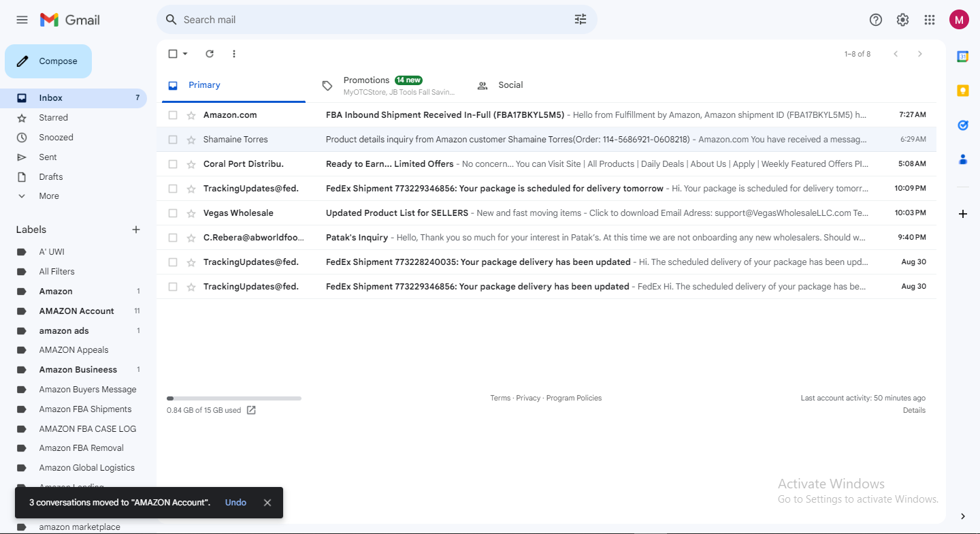Select the Patak's Inquiry email checkbox
The image size is (980, 534).
(x=173, y=238)
